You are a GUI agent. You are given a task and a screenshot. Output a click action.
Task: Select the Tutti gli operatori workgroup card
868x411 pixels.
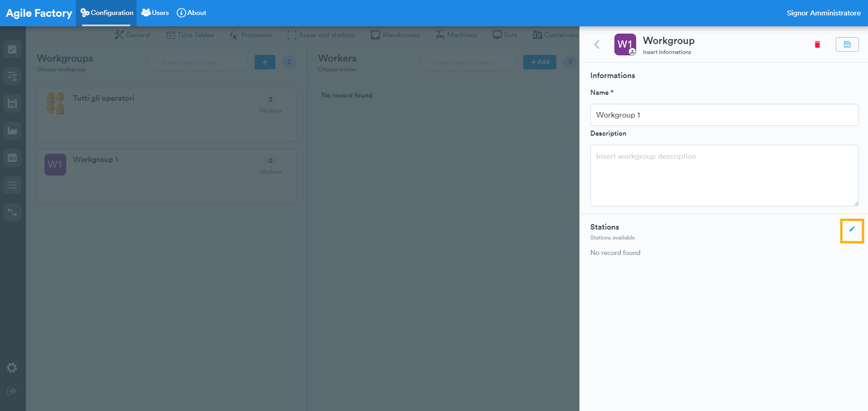coord(167,115)
